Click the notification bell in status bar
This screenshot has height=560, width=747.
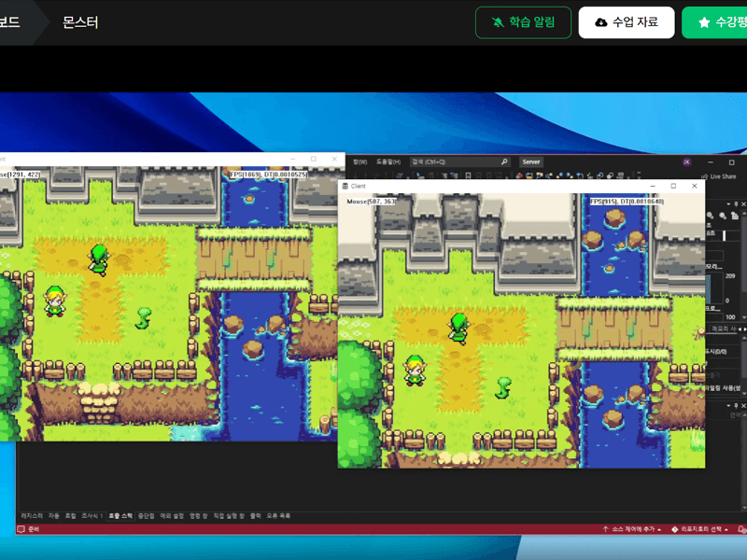(x=741, y=529)
